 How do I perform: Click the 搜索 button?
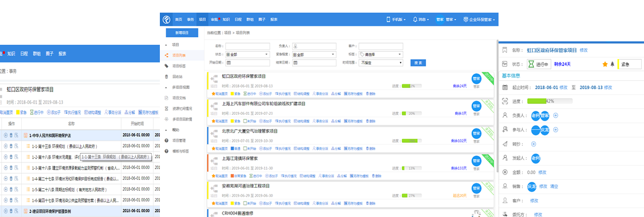pos(418,63)
